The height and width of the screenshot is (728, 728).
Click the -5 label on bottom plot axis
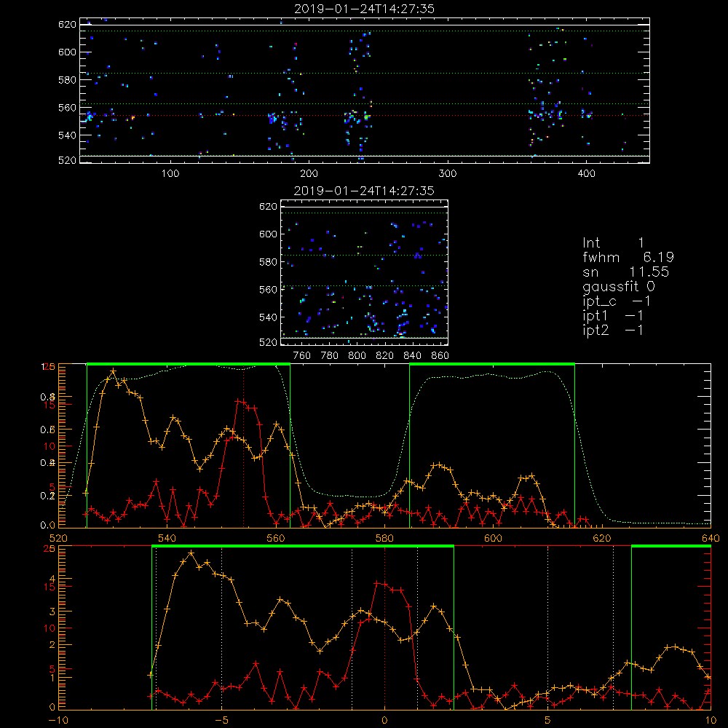(x=222, y=721)
